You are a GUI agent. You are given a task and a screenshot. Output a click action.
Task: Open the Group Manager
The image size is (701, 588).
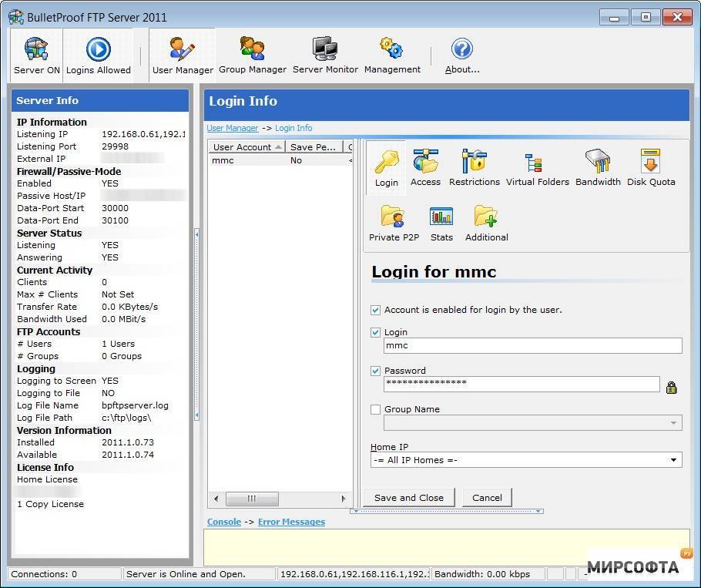coord(253,56)
